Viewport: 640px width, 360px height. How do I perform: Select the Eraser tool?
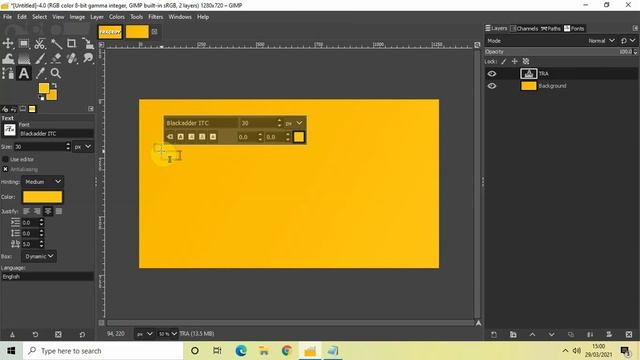[x=56, y=58]
